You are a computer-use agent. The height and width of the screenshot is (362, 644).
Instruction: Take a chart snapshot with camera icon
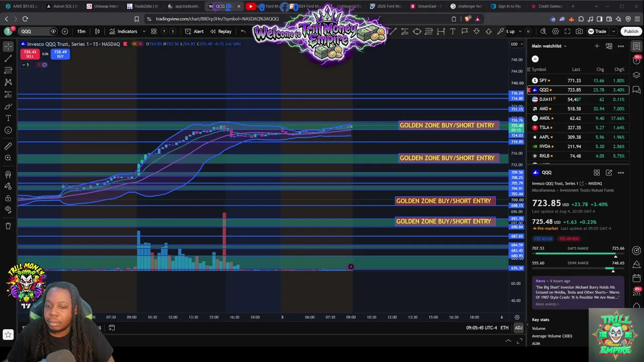(579, 31)
